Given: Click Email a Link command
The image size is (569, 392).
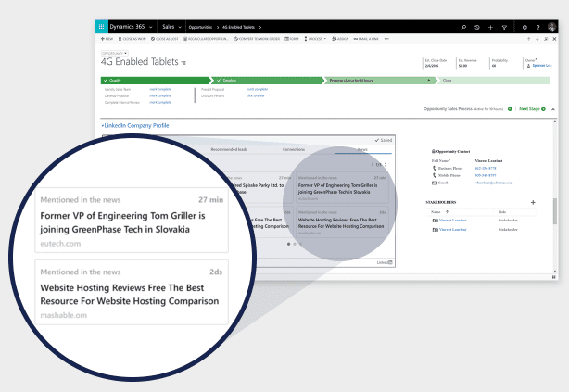Looking at the screenshot, I should coord(366,39).
